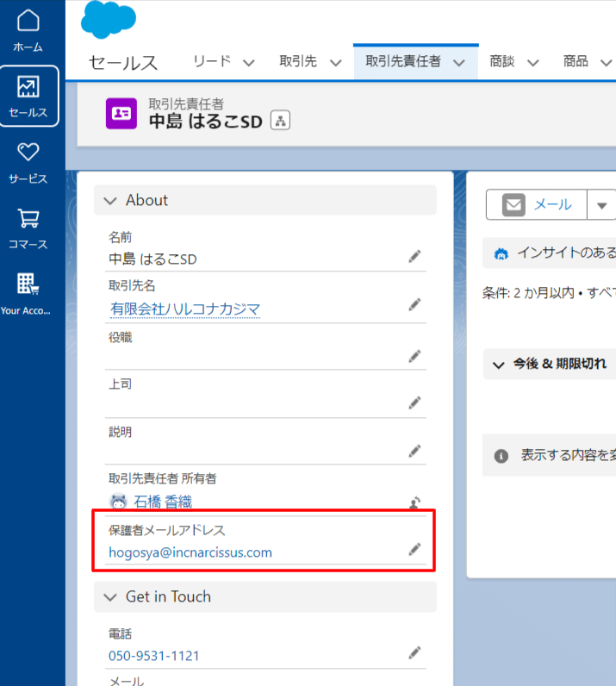Click the purple contact record icon
The width and height of the screenshot is (616, 686).
pyautogui.click(x=121, y=114)
